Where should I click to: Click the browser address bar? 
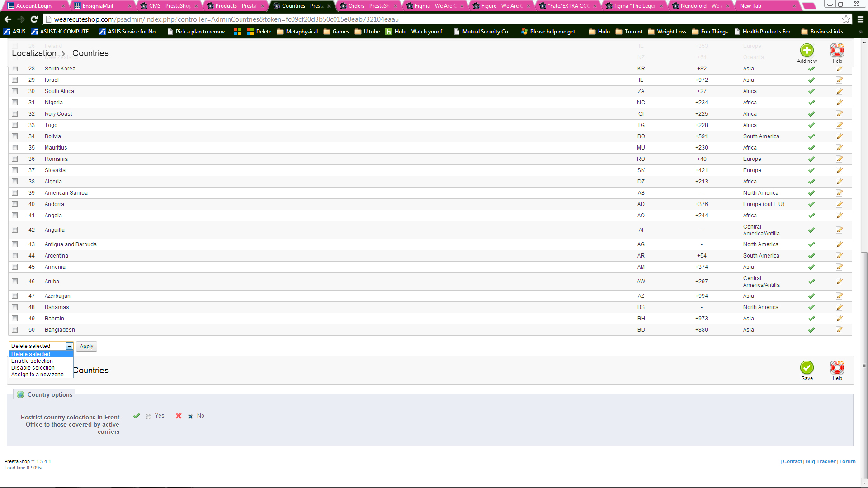coord(443,19)
